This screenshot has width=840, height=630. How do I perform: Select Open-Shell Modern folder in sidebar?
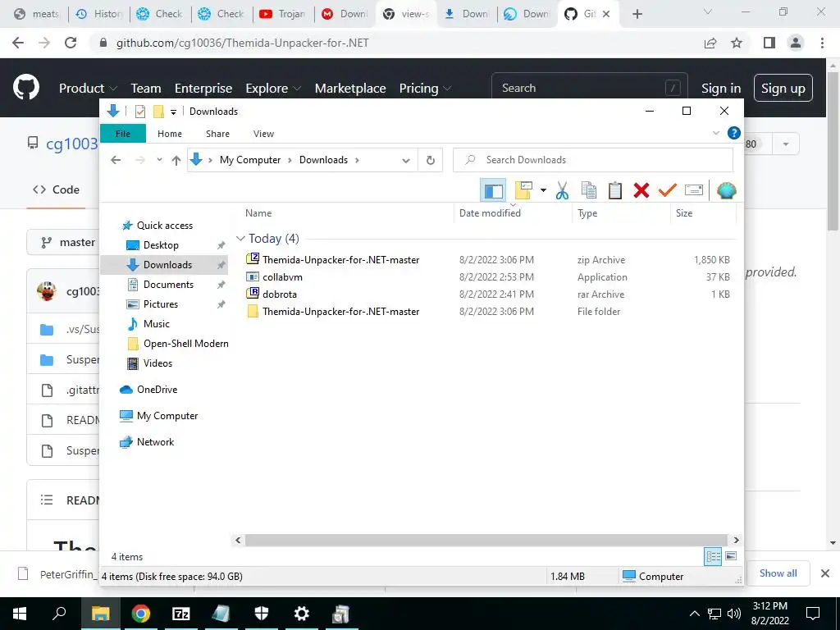tap(185, 344)
